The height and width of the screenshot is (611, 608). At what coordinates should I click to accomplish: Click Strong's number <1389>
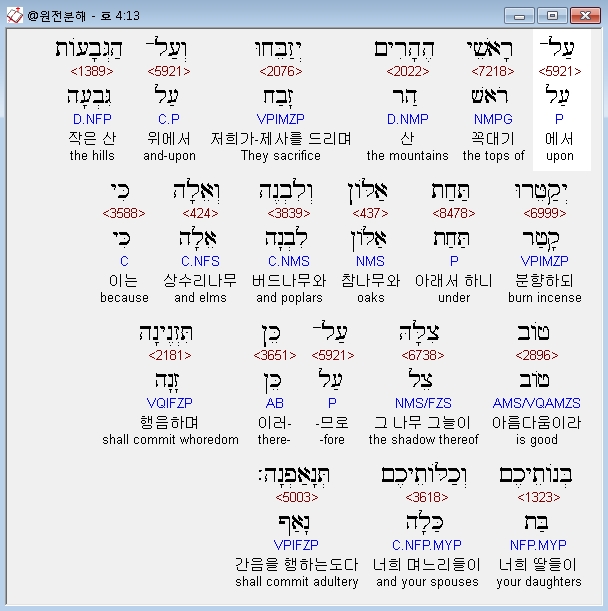click(x=92, y=71)
